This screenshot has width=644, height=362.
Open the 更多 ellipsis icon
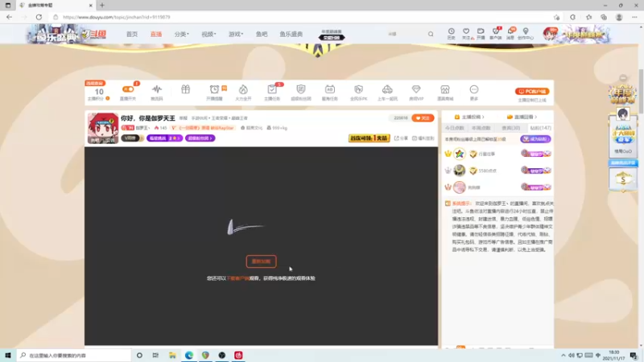pos(474,89)
